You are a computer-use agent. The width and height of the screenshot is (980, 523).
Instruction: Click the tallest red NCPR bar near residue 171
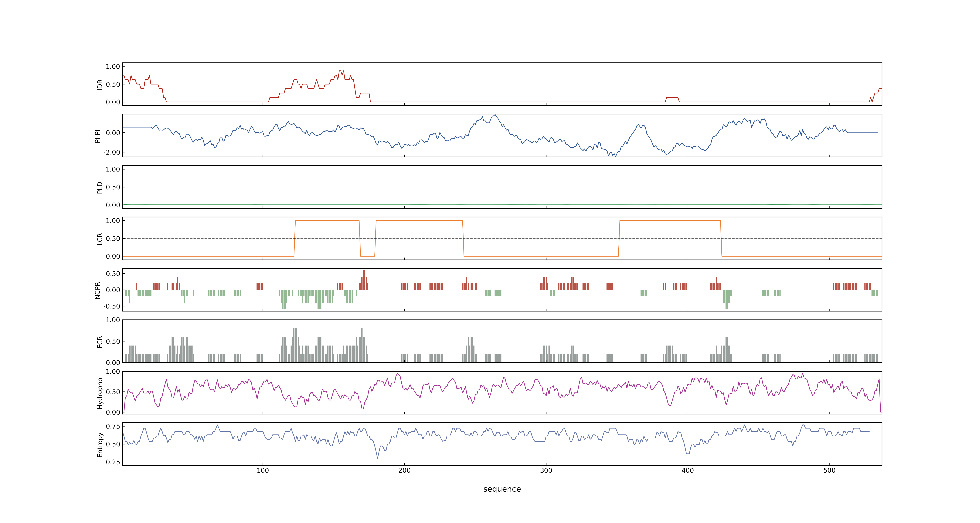click(x=364, y=280)
